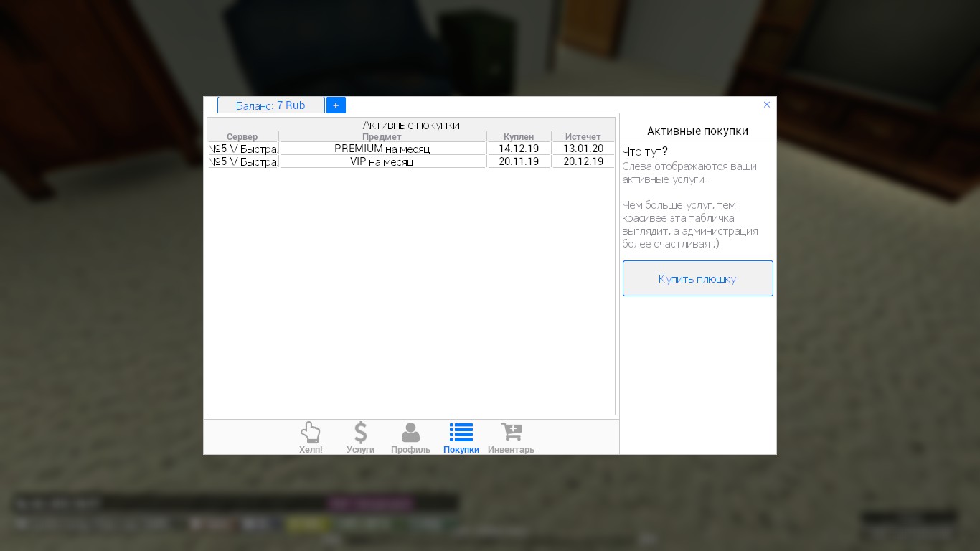Select the Покупки list icon
The image size is (980, 551).
point(461,437)
